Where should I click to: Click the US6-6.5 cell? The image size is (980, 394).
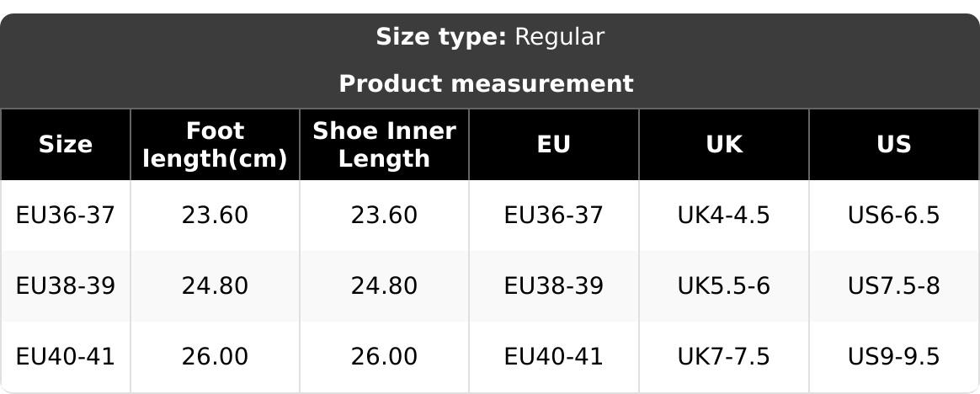coord(893,216)
